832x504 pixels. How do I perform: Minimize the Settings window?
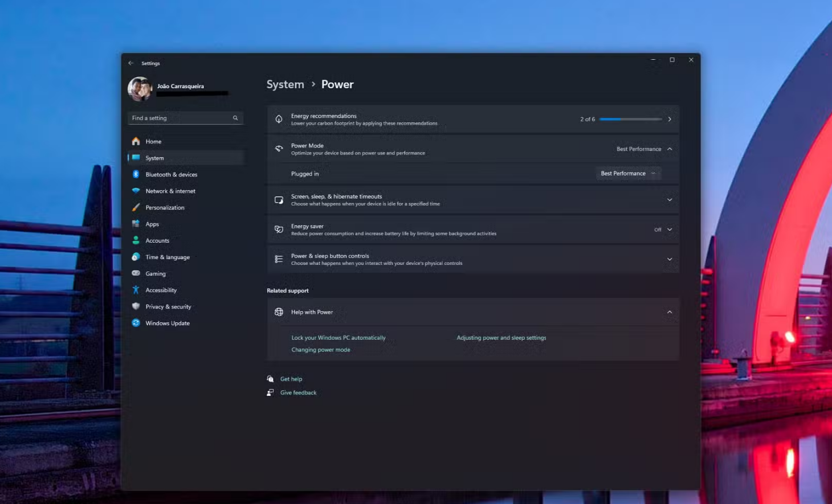coord(653,60)
